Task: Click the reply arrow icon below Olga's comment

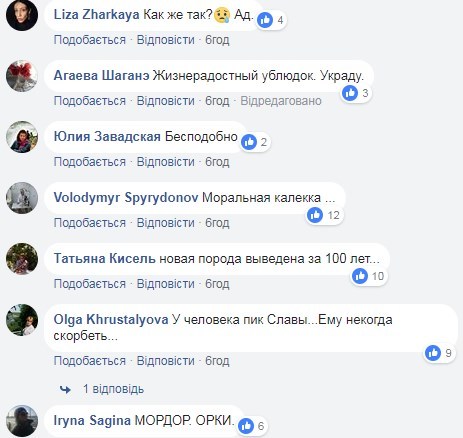Action: tap(66, 389)
